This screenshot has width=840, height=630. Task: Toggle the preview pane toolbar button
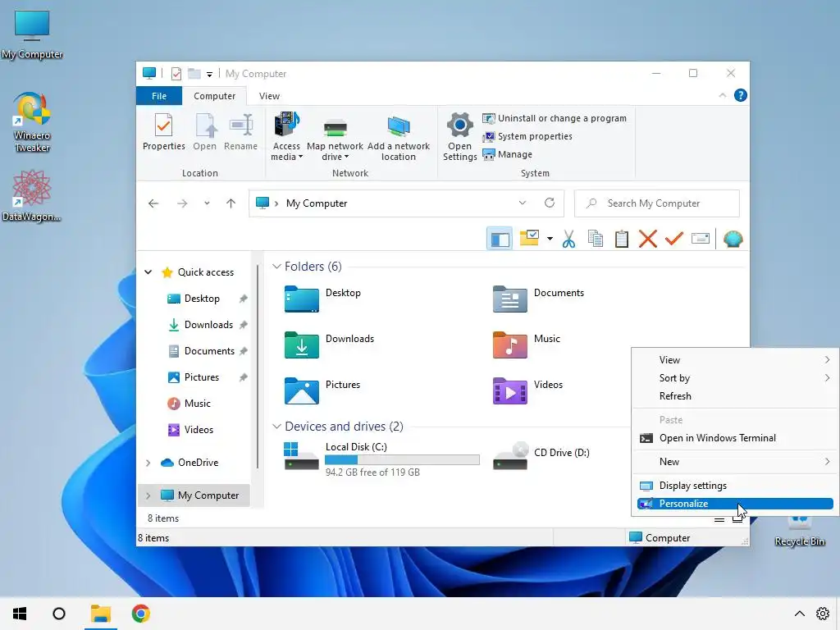(500, 239)
